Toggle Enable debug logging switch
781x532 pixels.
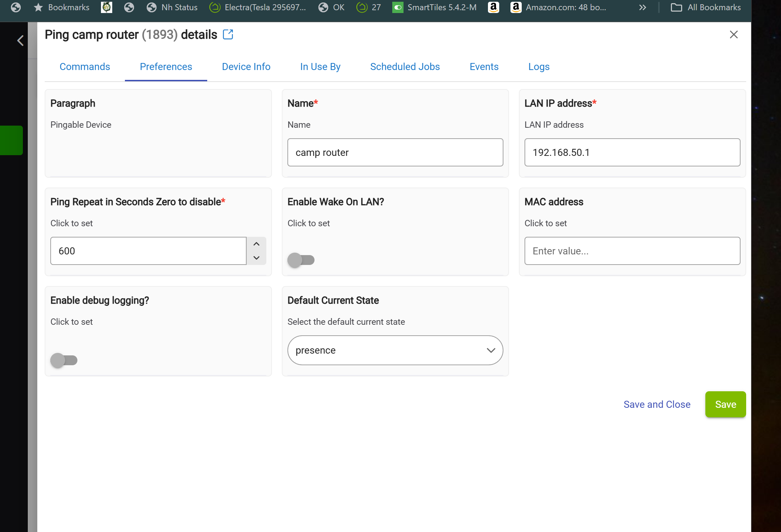[64, 360]
